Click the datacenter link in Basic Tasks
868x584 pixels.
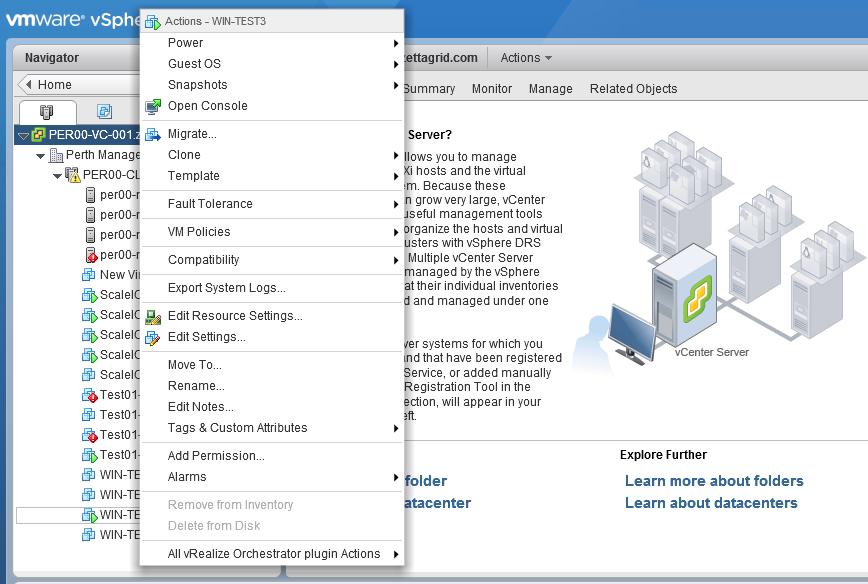pos(437,503)
